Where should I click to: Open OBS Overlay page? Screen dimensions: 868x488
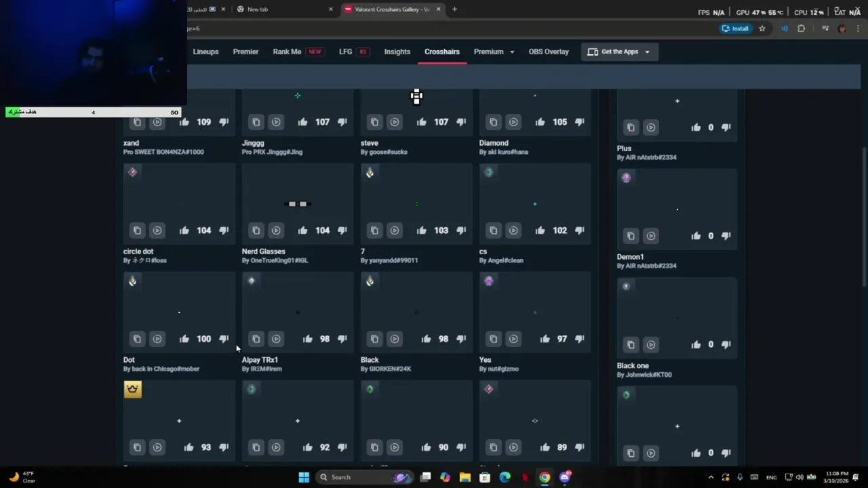pos(549,52)
